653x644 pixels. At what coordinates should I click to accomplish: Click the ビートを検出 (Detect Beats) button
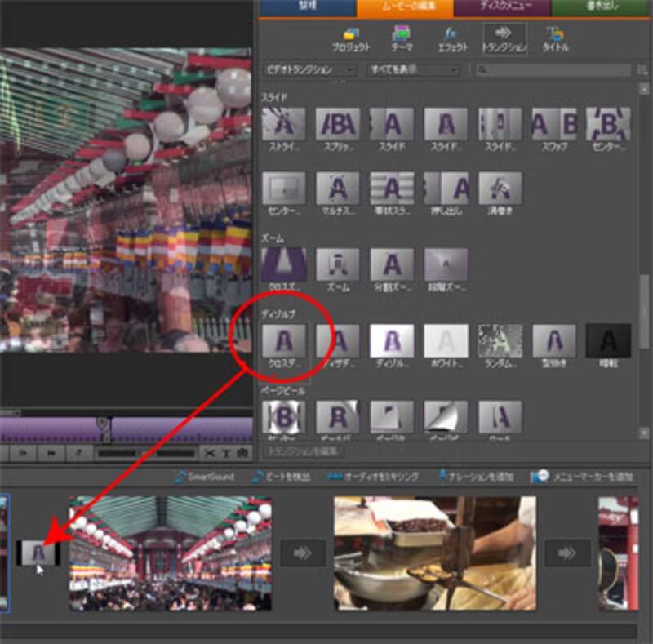(280, 476)
